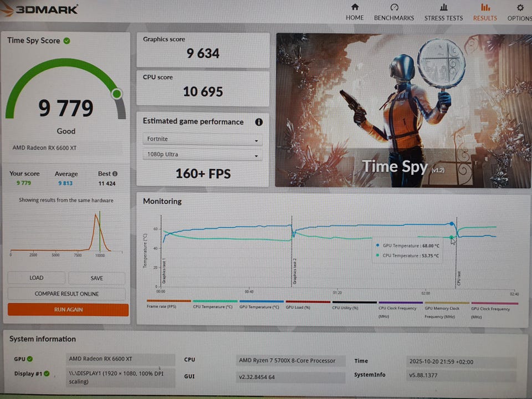Click the SystemInfo version v5.88.1377
The height and width of the screenshot is (399, 532).
coord(462,375)
